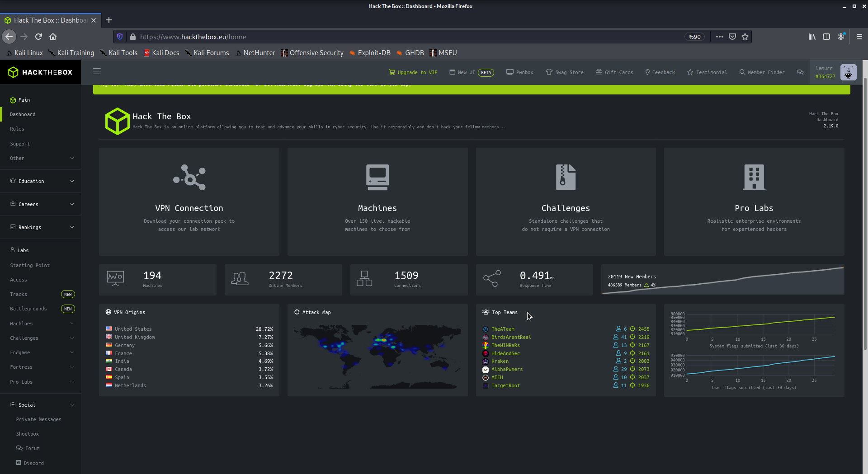The image size is (868, 474).
Task: Open Tracks in the sidebar
Action: (19, 294)
